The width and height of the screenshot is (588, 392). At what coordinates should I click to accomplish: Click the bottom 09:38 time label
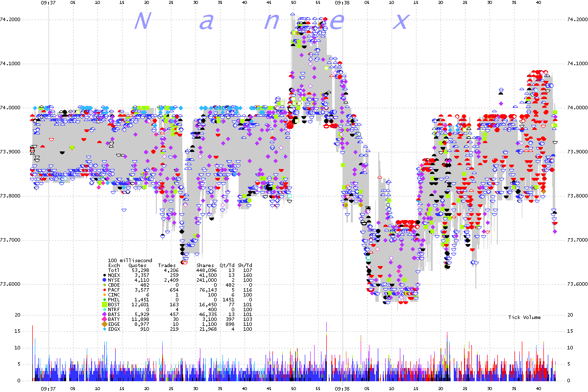(342, 388)
